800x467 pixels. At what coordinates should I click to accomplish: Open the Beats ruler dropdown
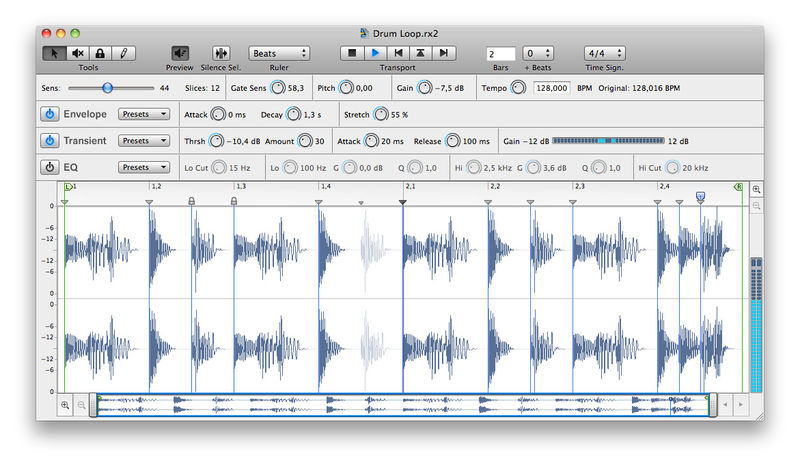click(x=279, y=53)
